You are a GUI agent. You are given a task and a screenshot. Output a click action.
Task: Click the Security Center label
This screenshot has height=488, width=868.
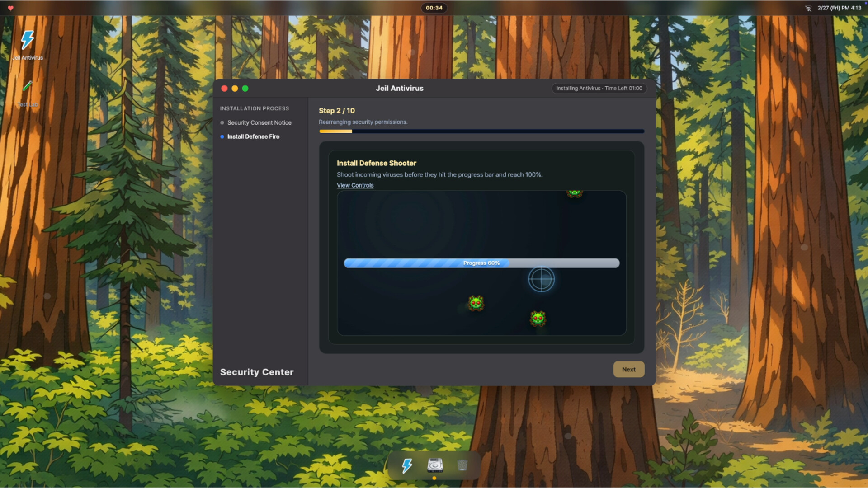[x=256, y=372]
